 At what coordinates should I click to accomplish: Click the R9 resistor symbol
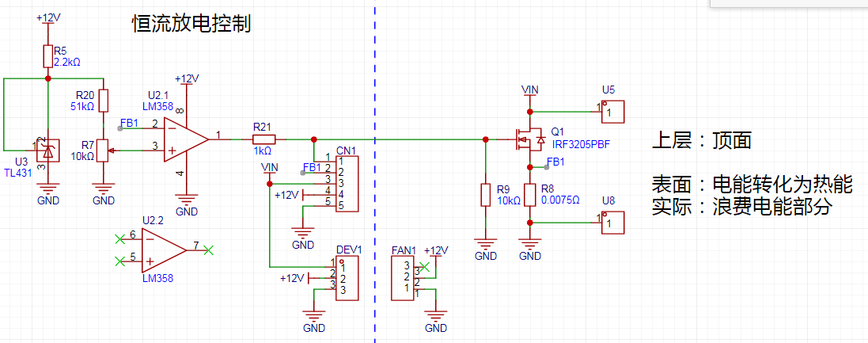coord(486,195)
